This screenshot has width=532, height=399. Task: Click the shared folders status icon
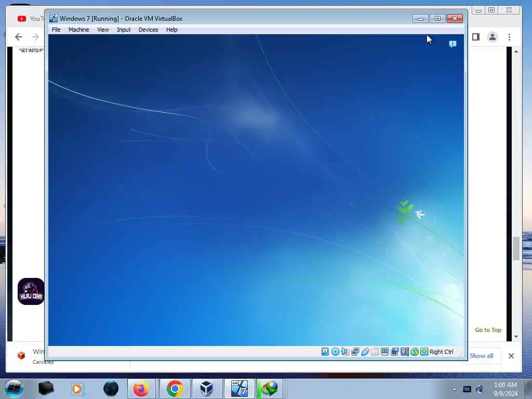pyautogui.click(x=375, y=352)
